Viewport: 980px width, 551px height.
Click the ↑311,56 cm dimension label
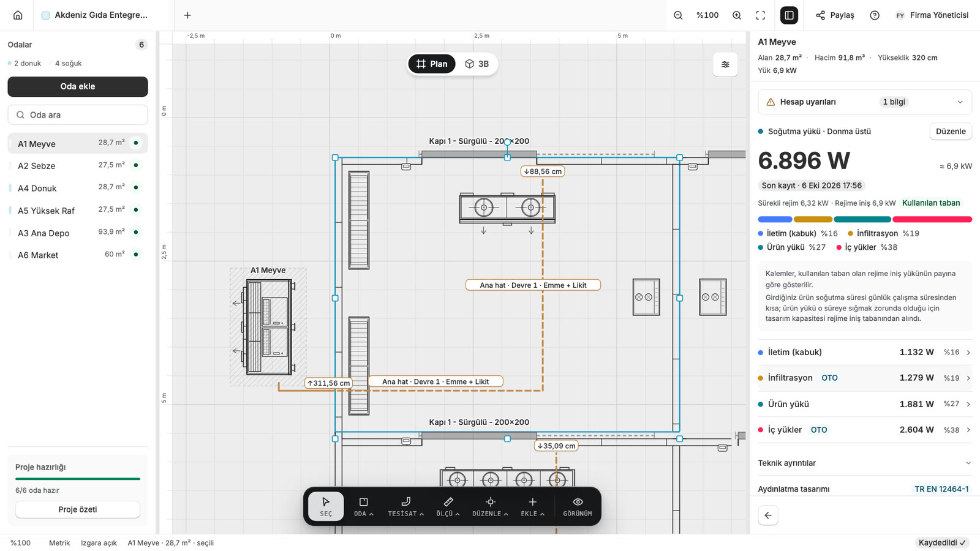tap(328, 383)
